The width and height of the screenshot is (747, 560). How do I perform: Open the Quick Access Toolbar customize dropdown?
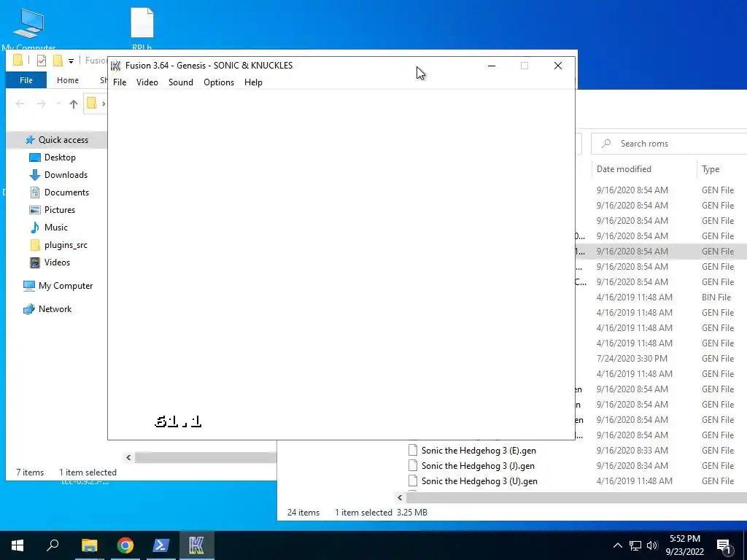71,61
